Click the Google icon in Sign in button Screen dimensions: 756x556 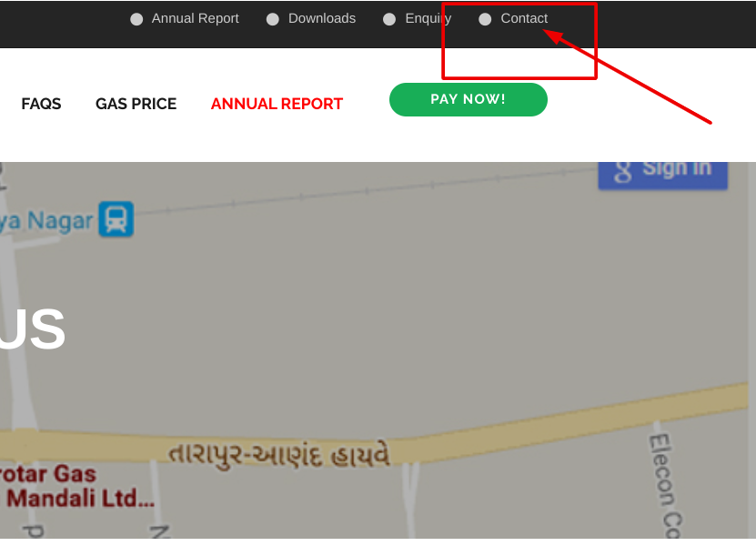point(623,170)
